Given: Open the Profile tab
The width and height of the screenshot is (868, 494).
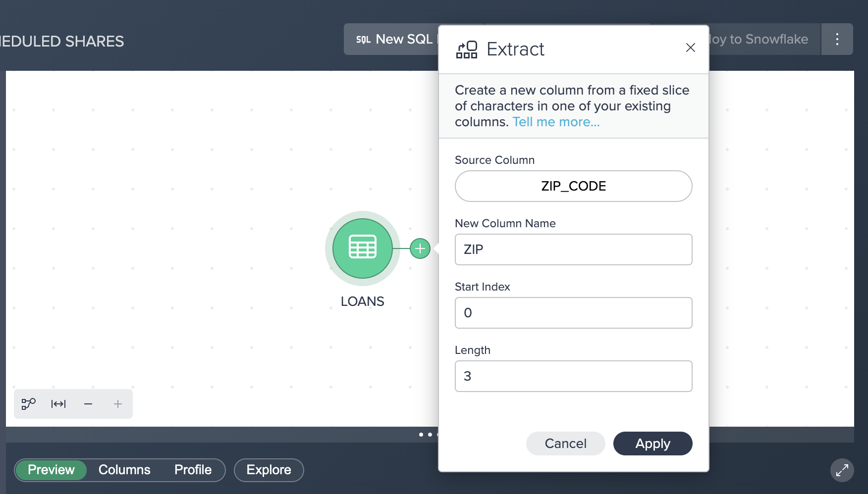Looking at the screenshot, I should click(x=193, y=470).
